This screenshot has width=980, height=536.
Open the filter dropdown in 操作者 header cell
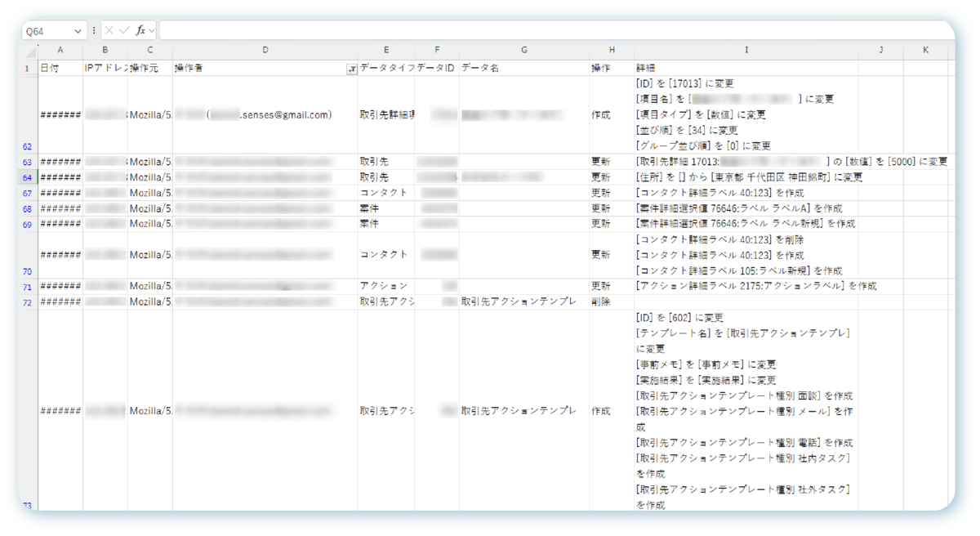pyautogui.click(x=352, y=69)
